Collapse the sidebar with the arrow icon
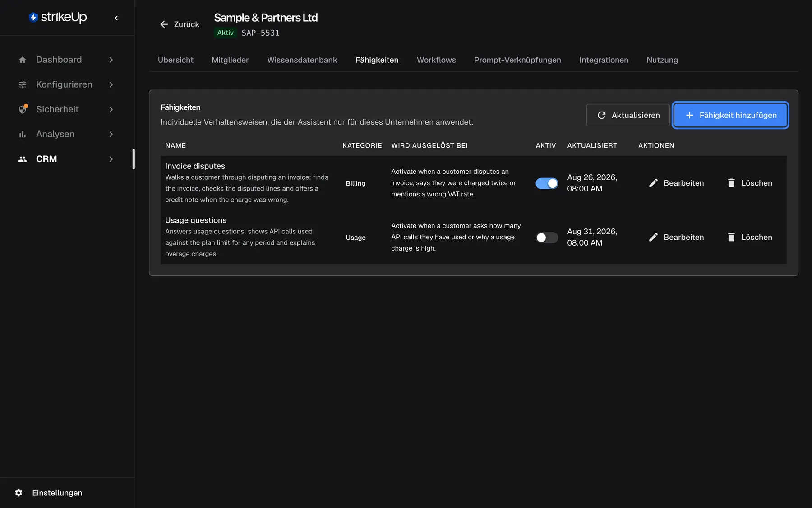 point(116,18)
